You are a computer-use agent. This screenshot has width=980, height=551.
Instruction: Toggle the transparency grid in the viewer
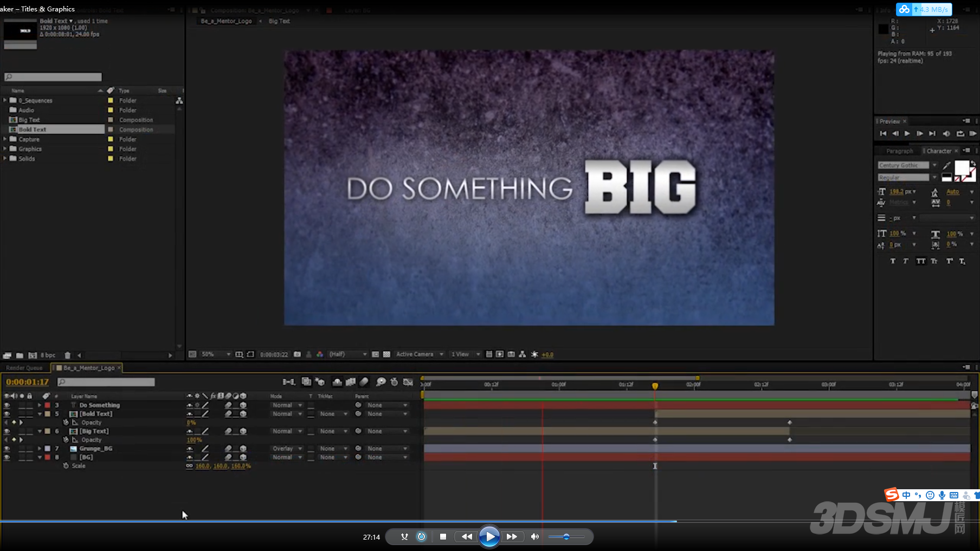[386, 354]
